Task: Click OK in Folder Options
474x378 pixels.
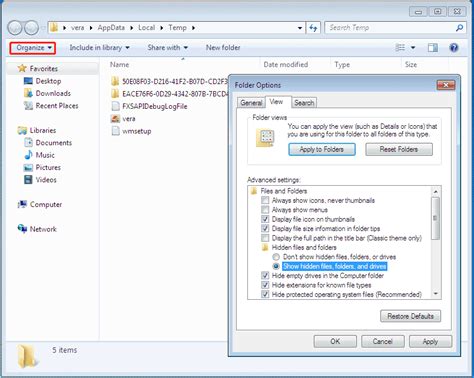Action: (335, 341)
